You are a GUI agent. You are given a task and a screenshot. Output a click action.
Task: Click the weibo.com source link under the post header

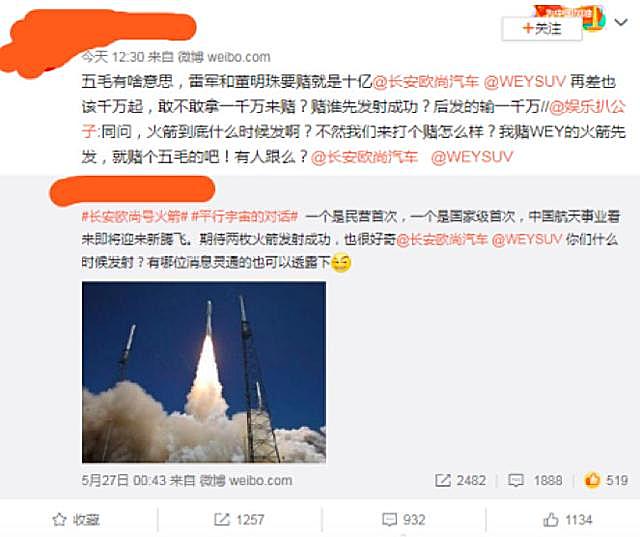point(224,57)
